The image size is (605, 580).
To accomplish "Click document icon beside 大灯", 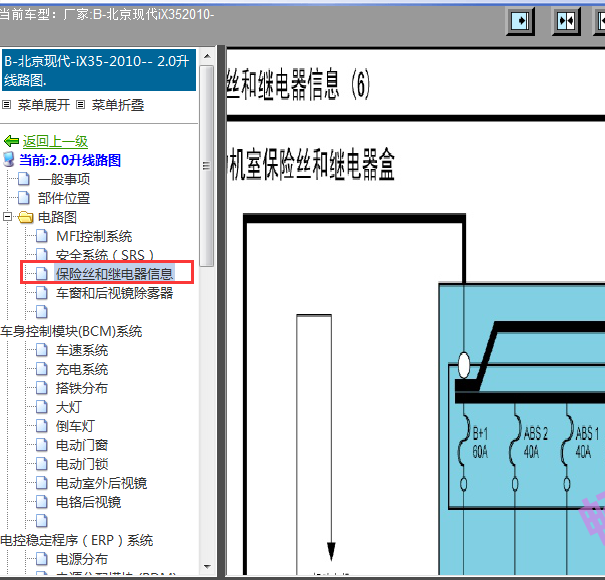I will [42, 407].
